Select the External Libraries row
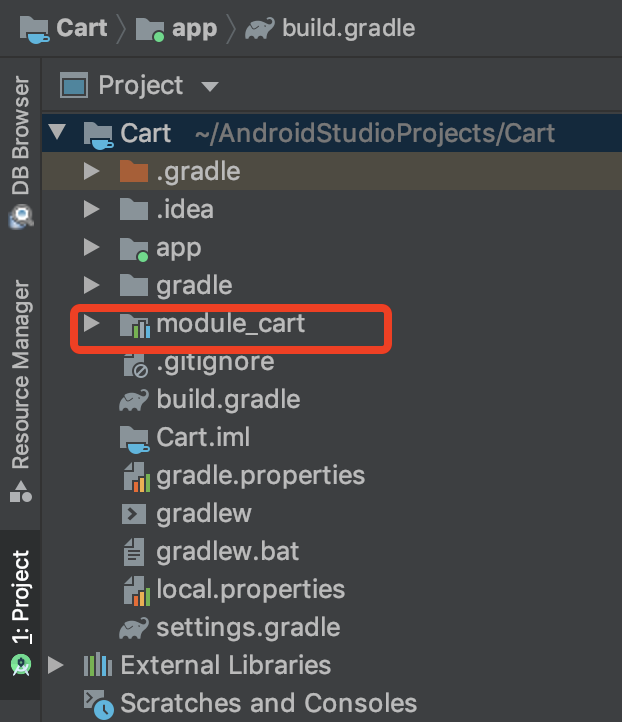Screen dimensions: 622x722 (x=331, y=665)
